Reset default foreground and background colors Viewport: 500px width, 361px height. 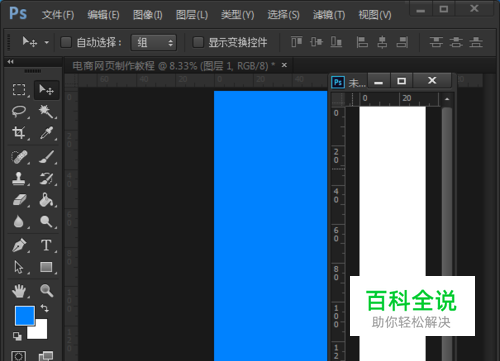17,336
